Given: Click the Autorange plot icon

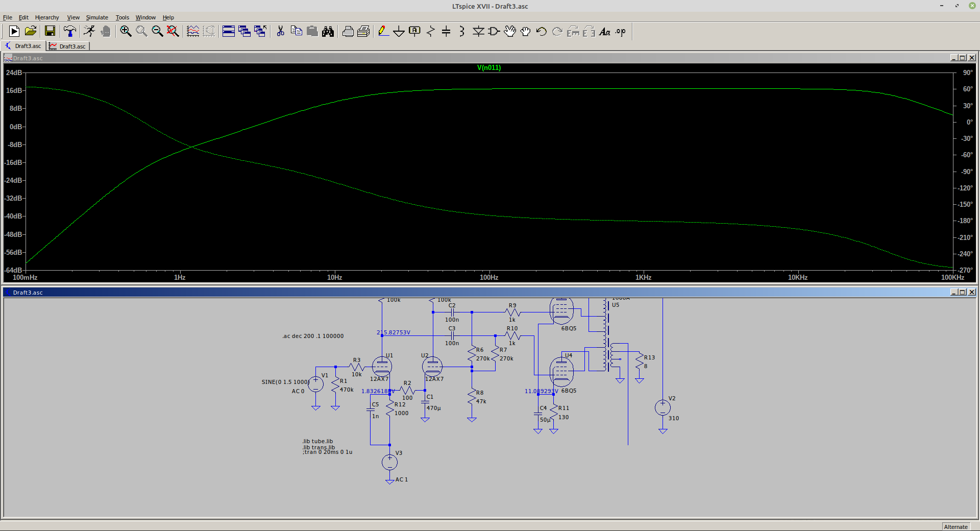Looking at the screenshot, I should pos(193,32).
